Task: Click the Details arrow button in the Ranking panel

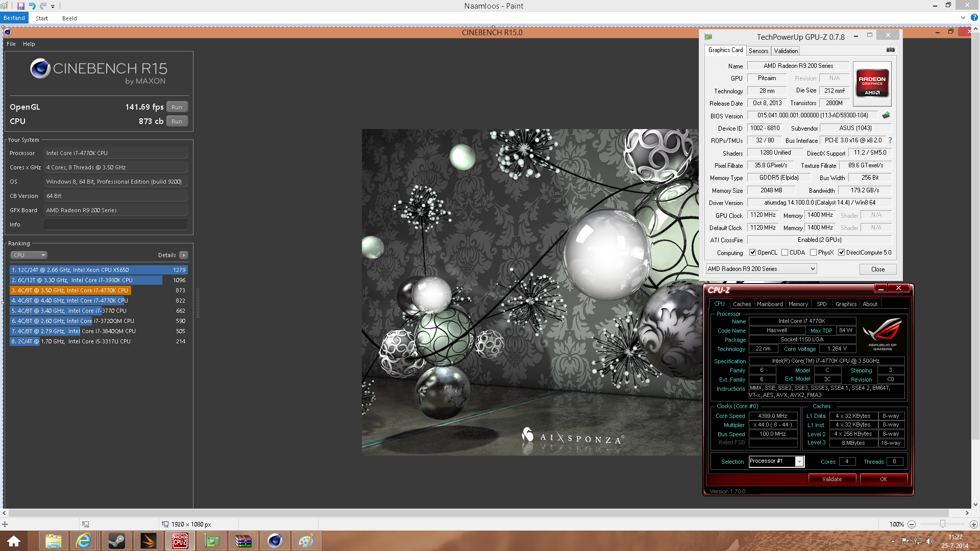Action: click(x=184, y=255)
